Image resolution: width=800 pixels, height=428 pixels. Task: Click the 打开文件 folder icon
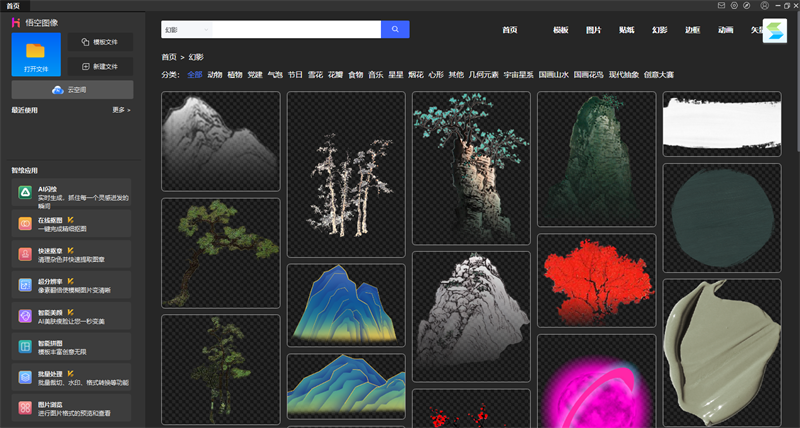tap(36, 50)
